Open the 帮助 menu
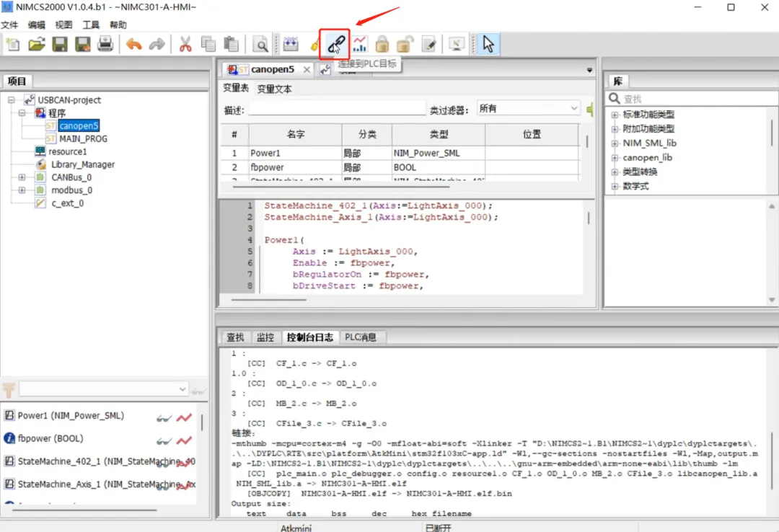Screen dimensions: 779x532 (118, 25)
